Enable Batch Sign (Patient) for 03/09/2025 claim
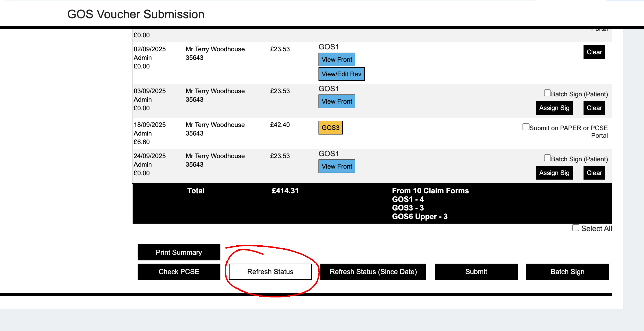Screen dimensions: 644x331 [547, 93]
